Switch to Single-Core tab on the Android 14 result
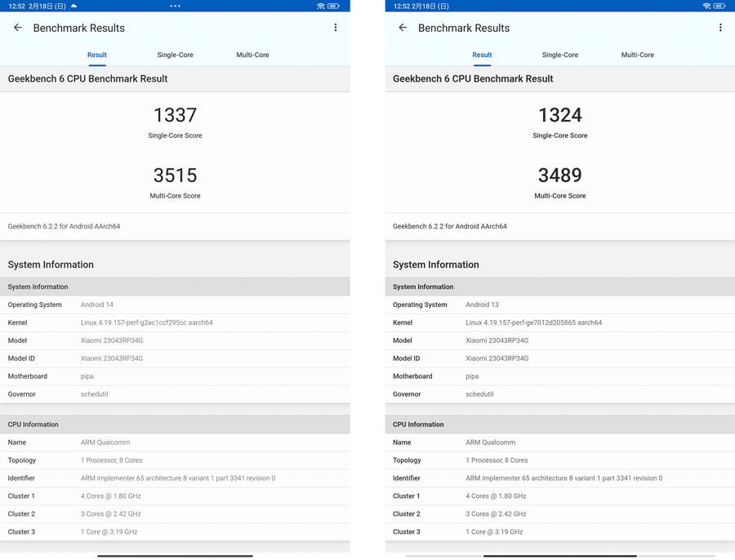The image size is (735, 560). pos(175,55)
